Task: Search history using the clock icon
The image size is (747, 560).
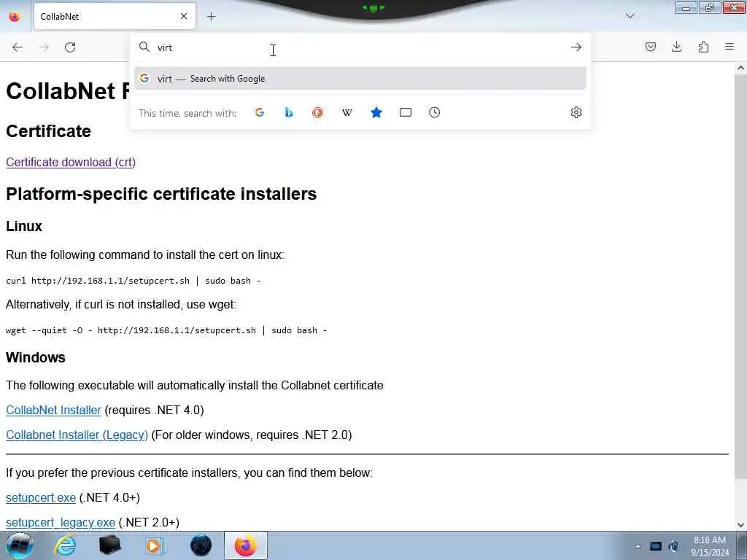Action: click(x=435, y=112)
